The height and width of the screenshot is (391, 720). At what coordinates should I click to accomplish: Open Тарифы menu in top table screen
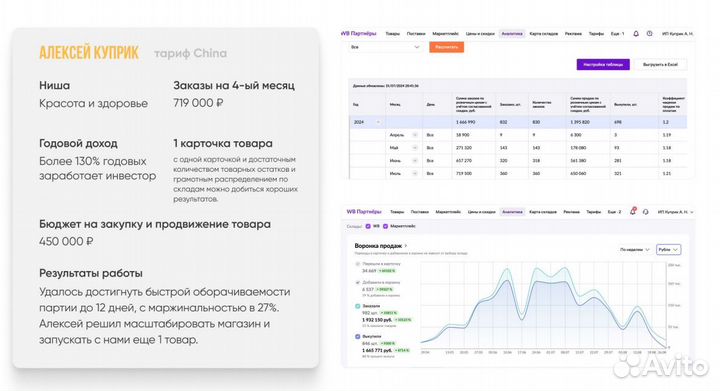click(596, 34)
